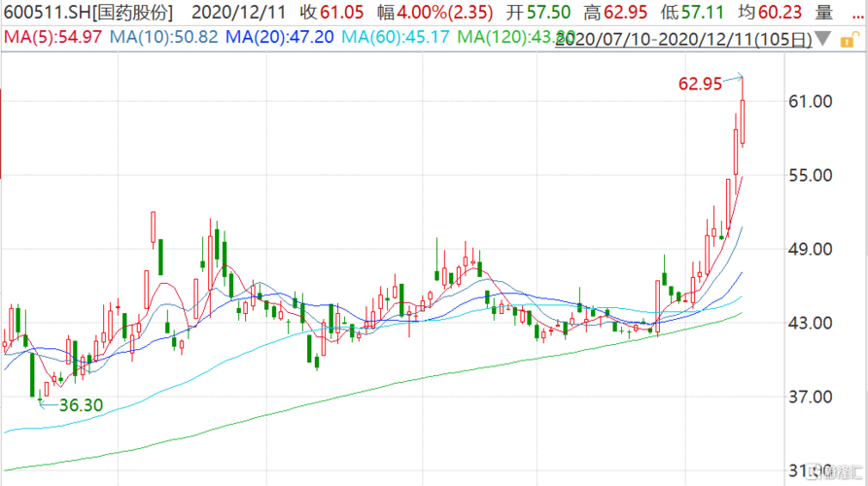The width and height of the screenshot is (868, 486).
Task: Click the 36.30 lowest price annotation
Action: click(x=81, y=405)
